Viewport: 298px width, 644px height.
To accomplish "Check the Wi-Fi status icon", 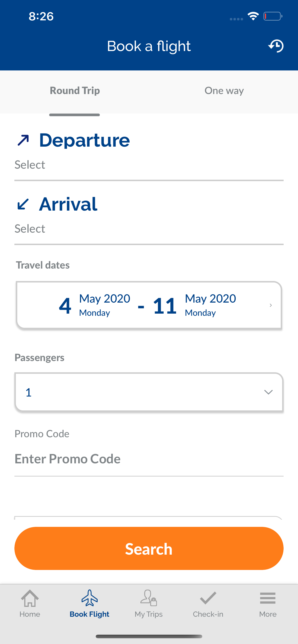I will 253,16.
